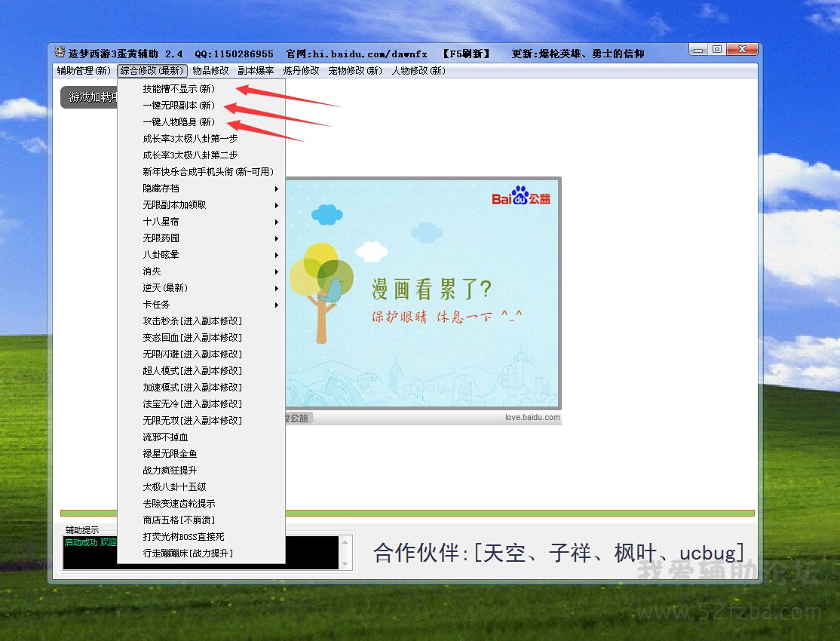840x641 pixels.
Task: Open the 人物修改(新) menu
Action: click(x=418, y=71)
